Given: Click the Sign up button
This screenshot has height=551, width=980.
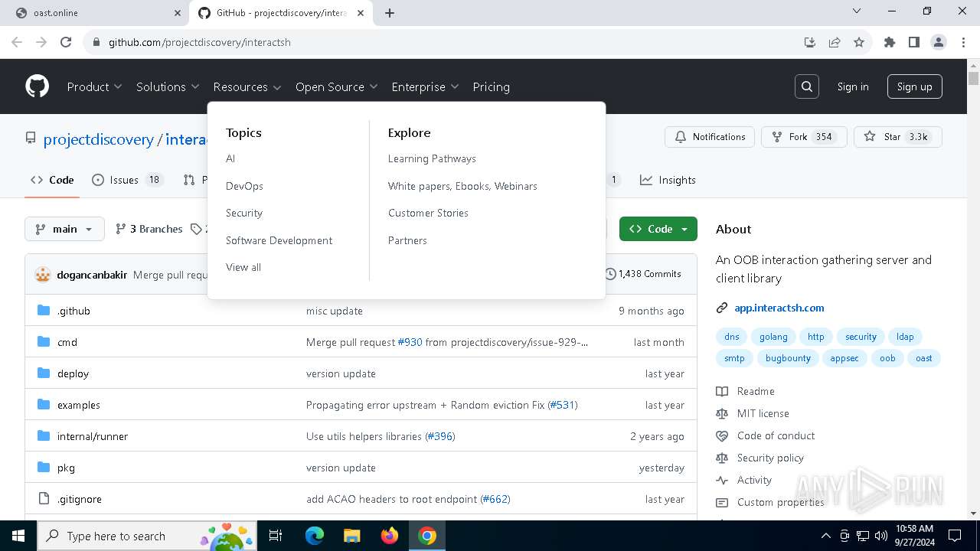Looking at the screenshot, I should 915,86.
